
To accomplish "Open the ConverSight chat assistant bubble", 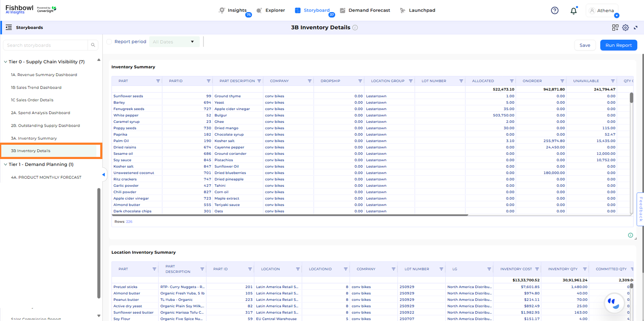I will (615, 303).
